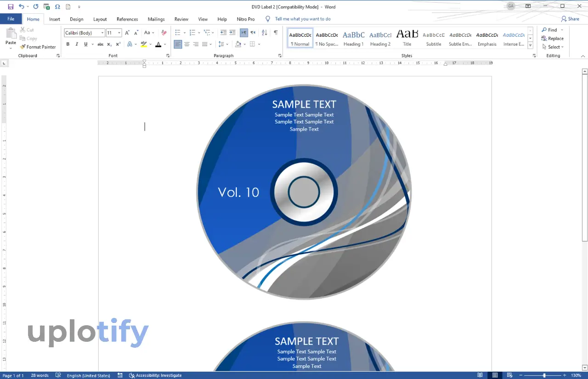Shrink the font size
The height and width of the screenshot is (379, 588).
tap(136, 33)
